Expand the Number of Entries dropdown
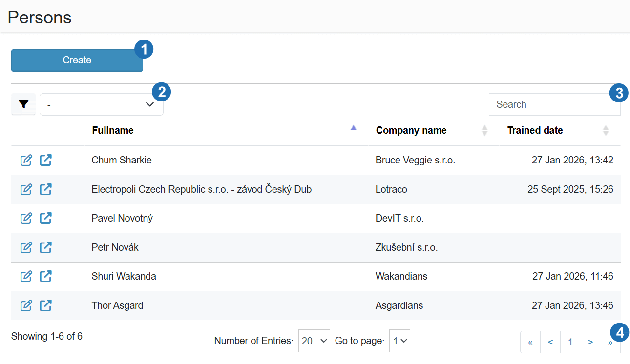This screenshot has width=630, height=364. point(314,341)
